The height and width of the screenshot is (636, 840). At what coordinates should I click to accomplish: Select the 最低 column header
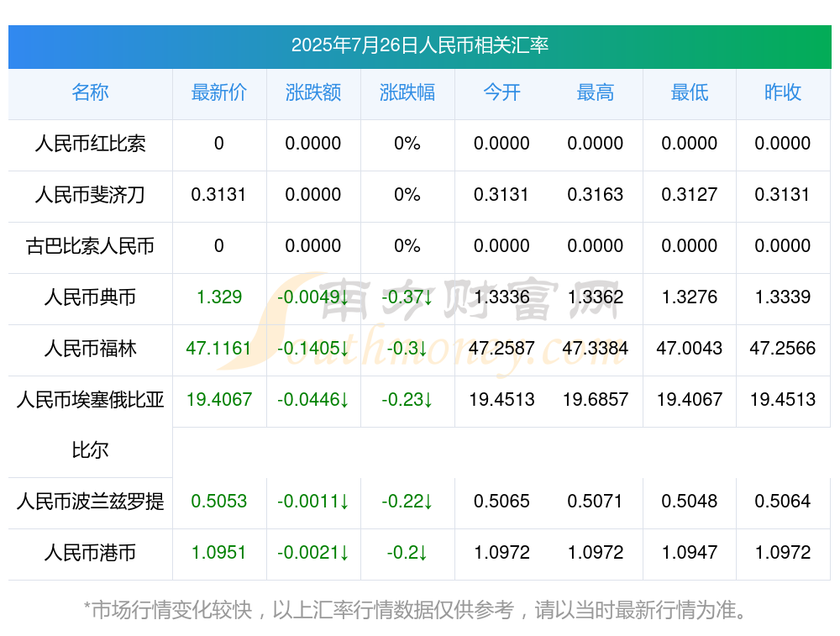click(x=690, y=92)
